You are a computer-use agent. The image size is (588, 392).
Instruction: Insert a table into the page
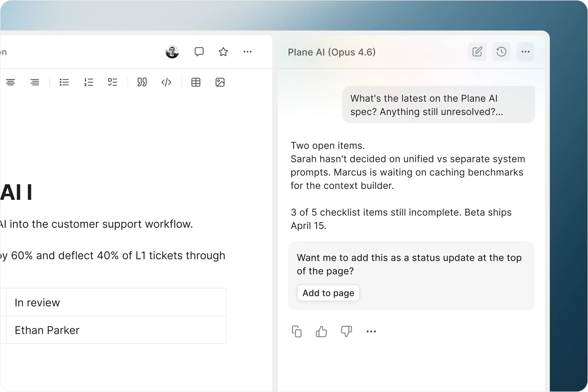coord(196,82)
